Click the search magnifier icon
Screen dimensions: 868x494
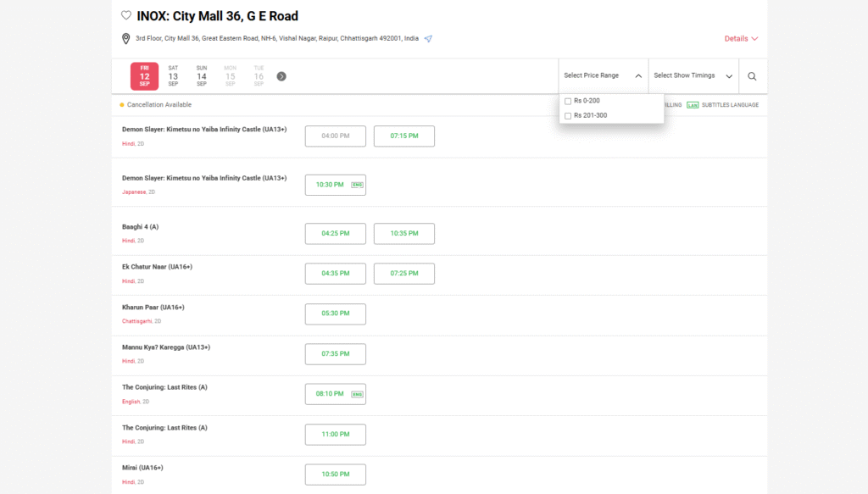[752, 76]
